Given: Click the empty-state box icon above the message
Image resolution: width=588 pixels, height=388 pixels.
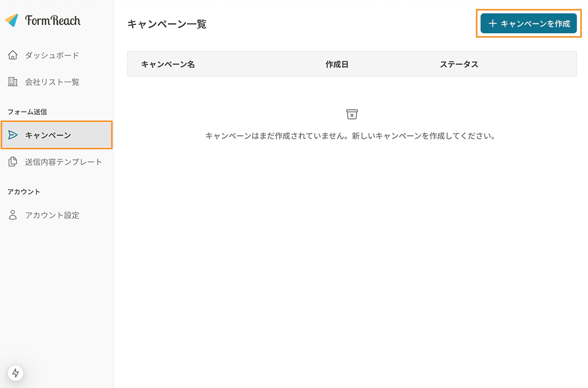Looking at the screenshot, I should tap(351, 114).
